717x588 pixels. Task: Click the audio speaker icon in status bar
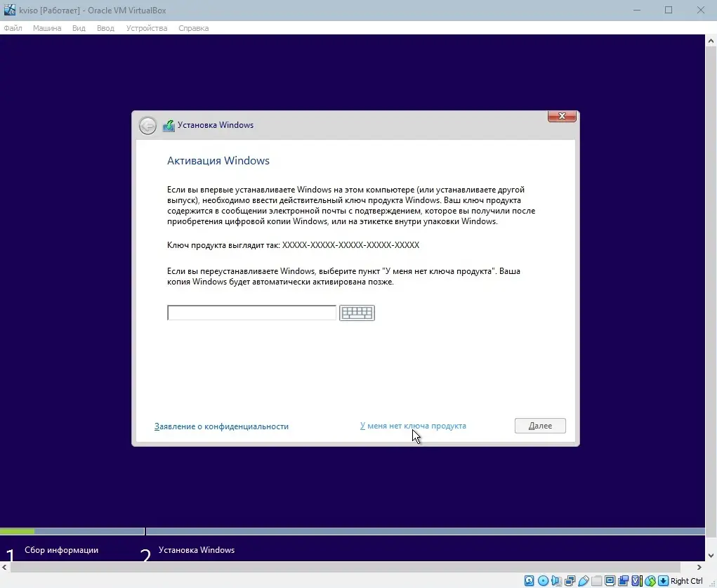[x=556, y=581]
